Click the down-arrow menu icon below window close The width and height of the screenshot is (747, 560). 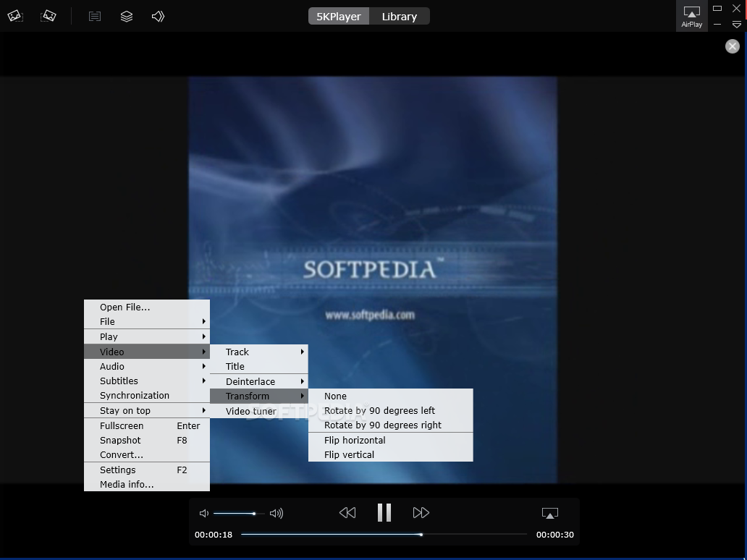tap(737, 25)
